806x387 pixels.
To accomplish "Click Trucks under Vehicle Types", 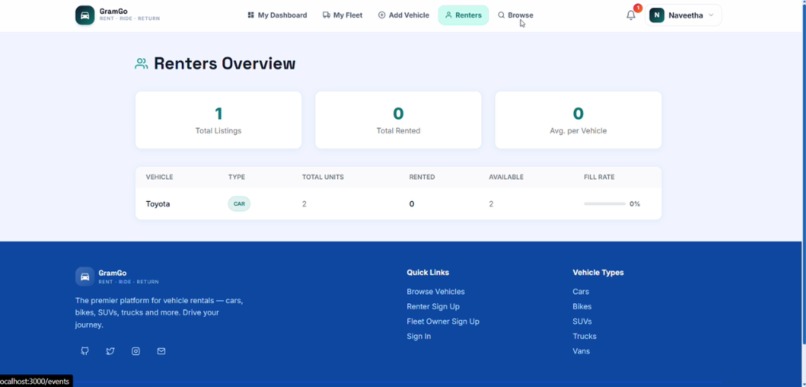I will pos(584,336).
